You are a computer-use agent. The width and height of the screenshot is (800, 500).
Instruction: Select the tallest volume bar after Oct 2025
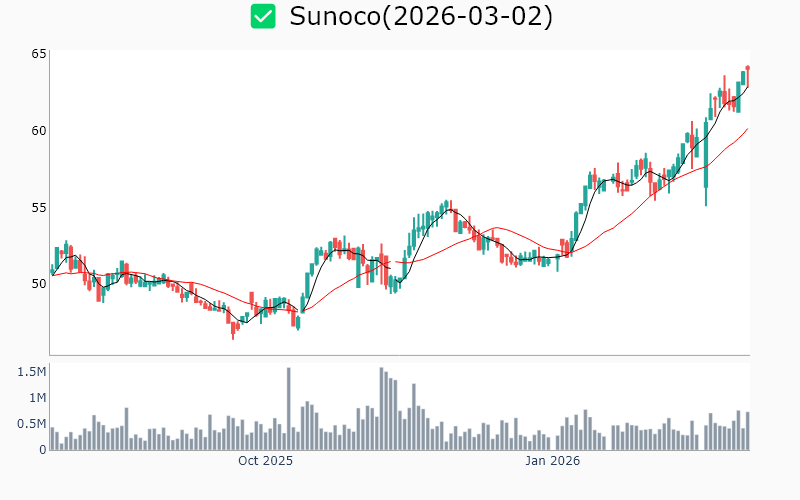pos(288,409)
